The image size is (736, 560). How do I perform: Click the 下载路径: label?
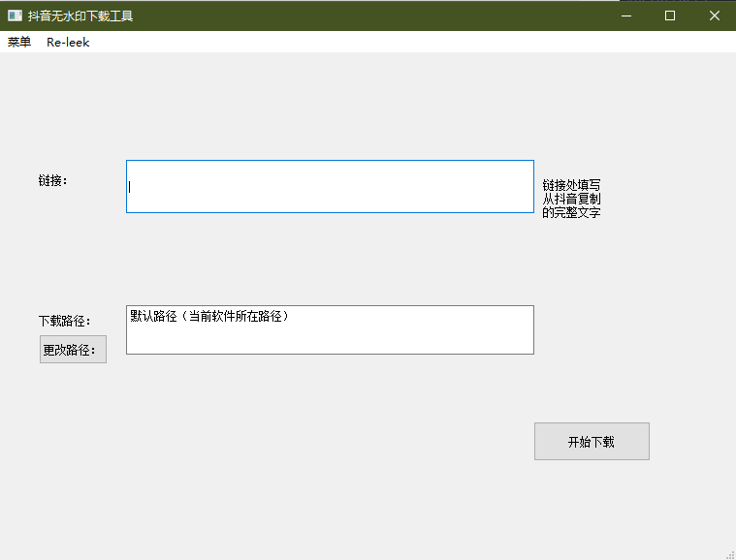(64, 321)
